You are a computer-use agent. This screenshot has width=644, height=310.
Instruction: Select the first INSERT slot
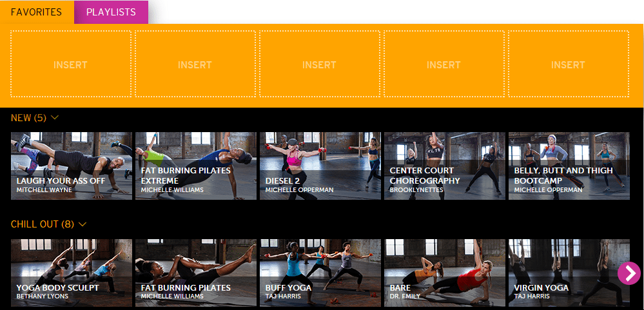(x=71, y=64)
